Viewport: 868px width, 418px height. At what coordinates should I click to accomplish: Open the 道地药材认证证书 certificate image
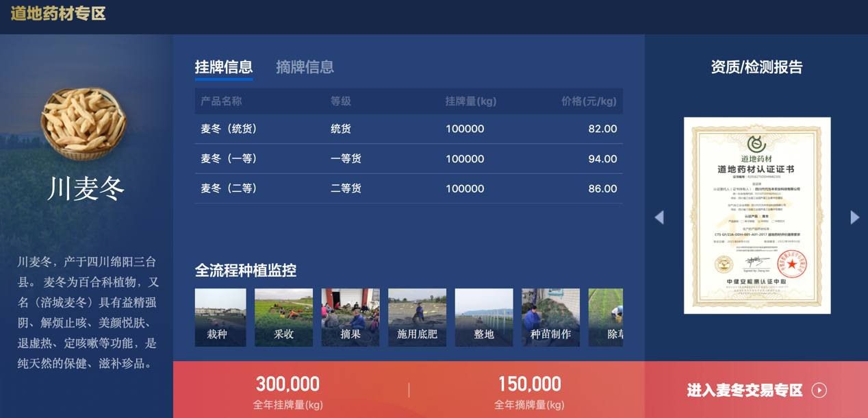[x=756, y=214]
